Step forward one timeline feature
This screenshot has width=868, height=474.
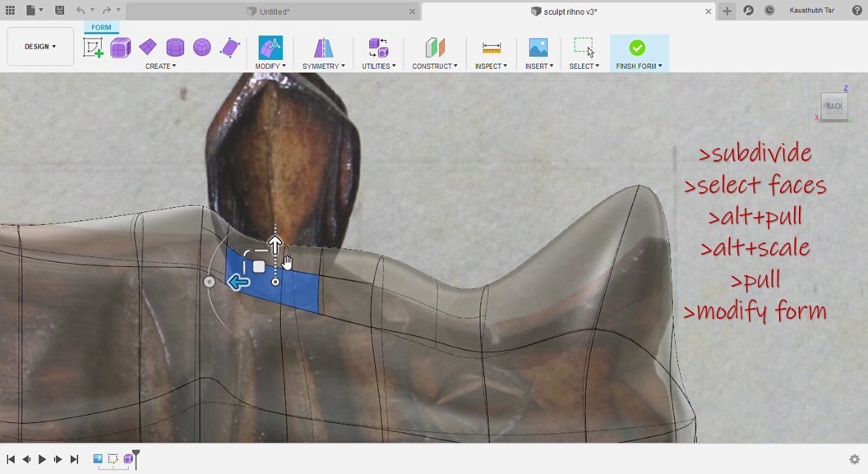(58, 459)
